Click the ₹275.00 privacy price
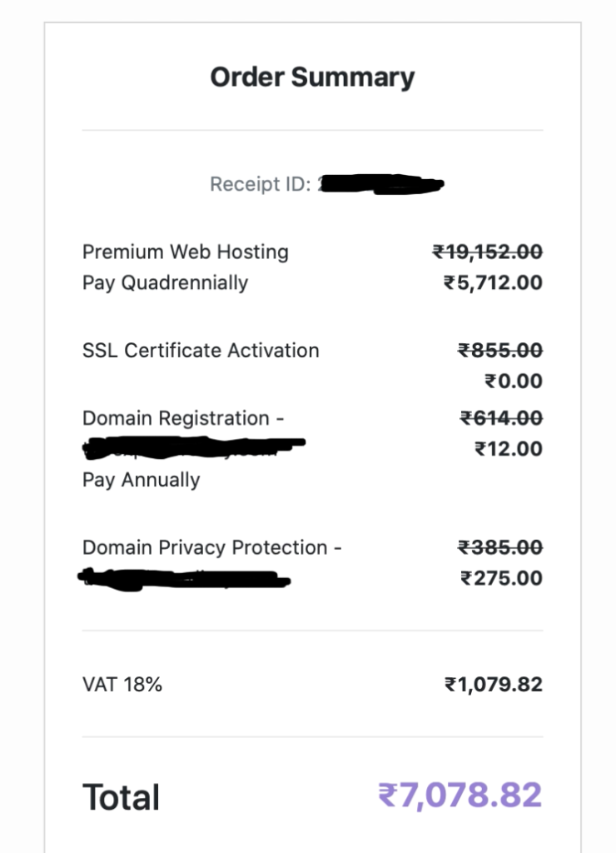Viewport: 616px width, 853px height. [x=501, y=578]
